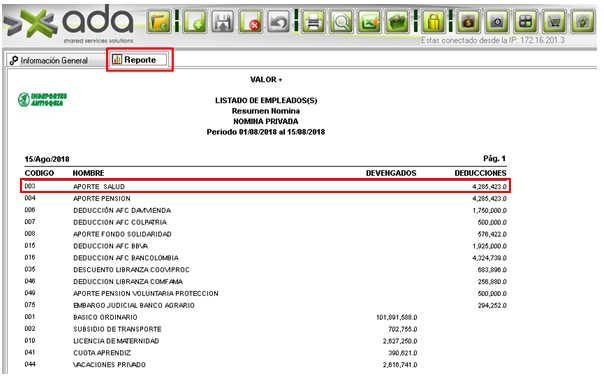Image resolution: width=604 pixels, height=389 pixels.
Task: Click the floppy disk save icon
Action: coord(223,22)
